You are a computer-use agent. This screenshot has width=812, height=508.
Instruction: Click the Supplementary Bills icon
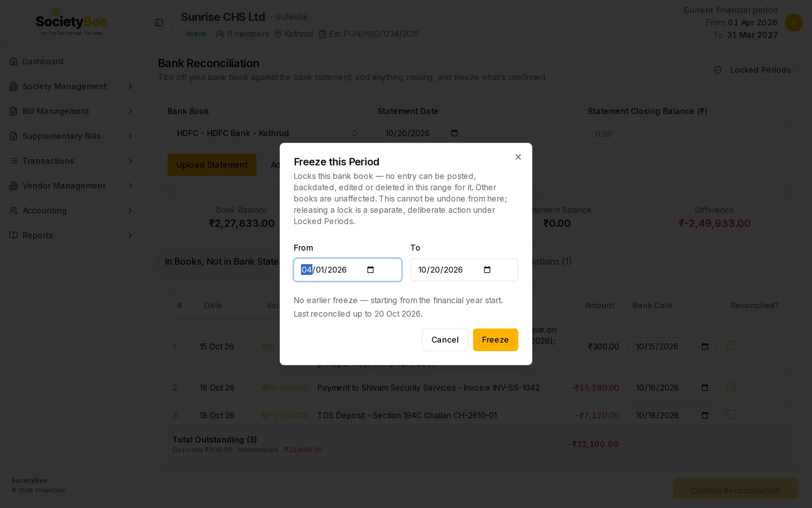click(x=14, y=136)
